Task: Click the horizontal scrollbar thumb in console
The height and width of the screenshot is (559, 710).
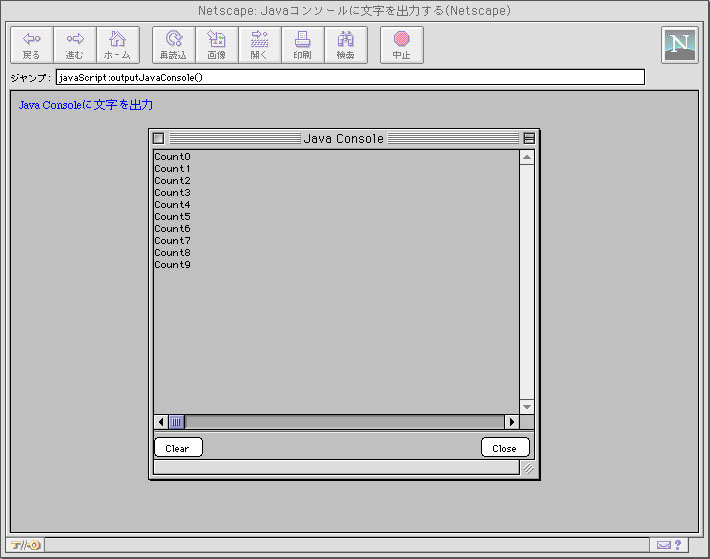Action: click(176, 422)
